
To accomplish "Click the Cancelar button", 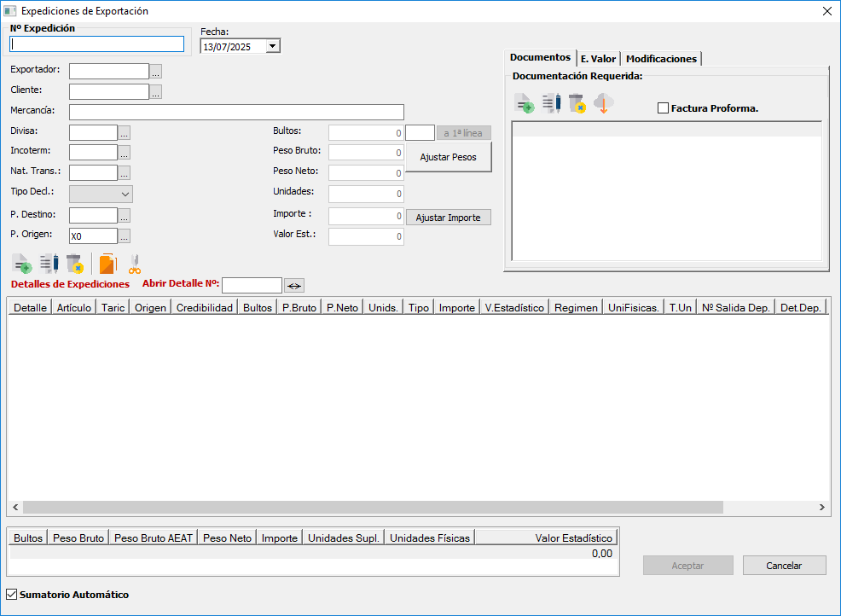I will [784, 566].
